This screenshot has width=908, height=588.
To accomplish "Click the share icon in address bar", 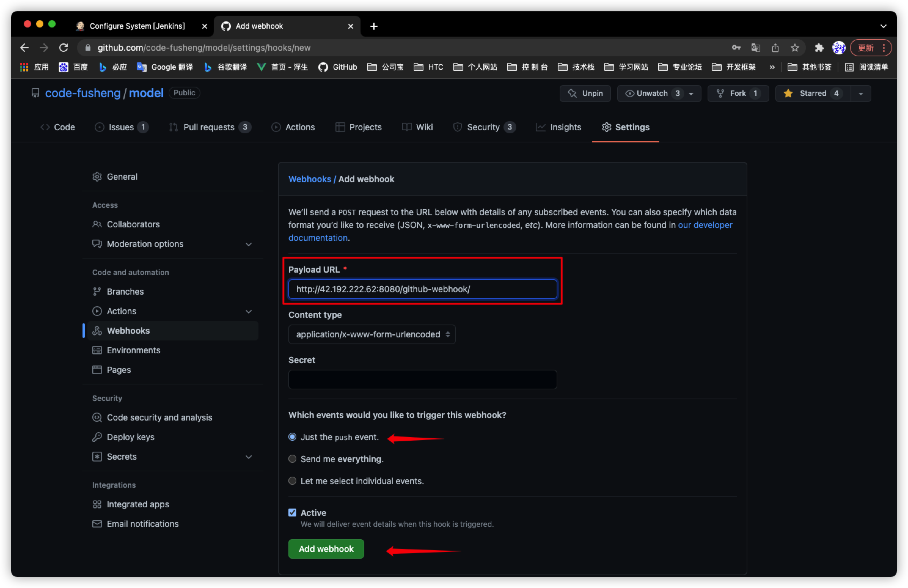I will pos(775,48).
